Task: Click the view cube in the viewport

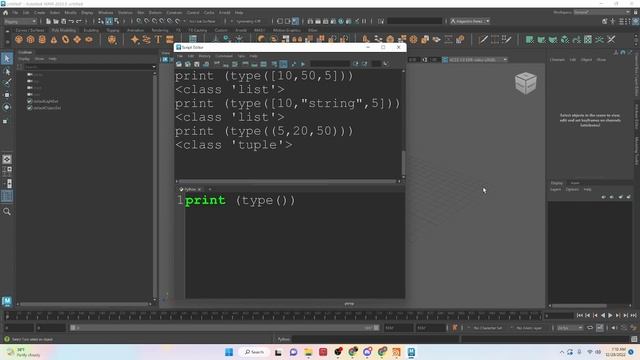Action: click(x=525, y=83)
